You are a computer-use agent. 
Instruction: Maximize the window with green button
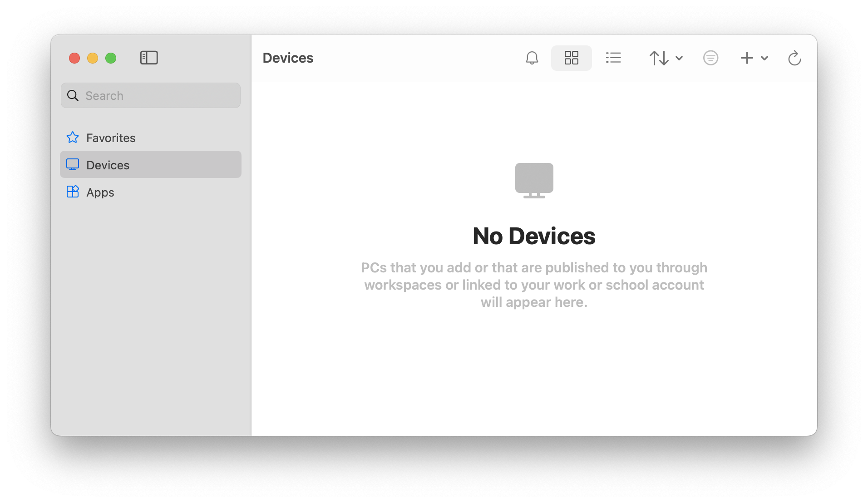(111, 58)
